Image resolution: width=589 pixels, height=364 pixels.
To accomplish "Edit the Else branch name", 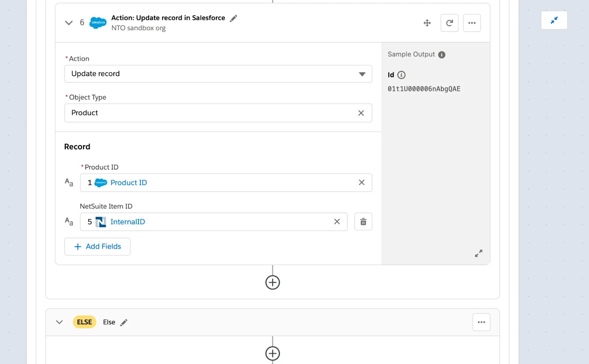I will click(x=124, y=322).
